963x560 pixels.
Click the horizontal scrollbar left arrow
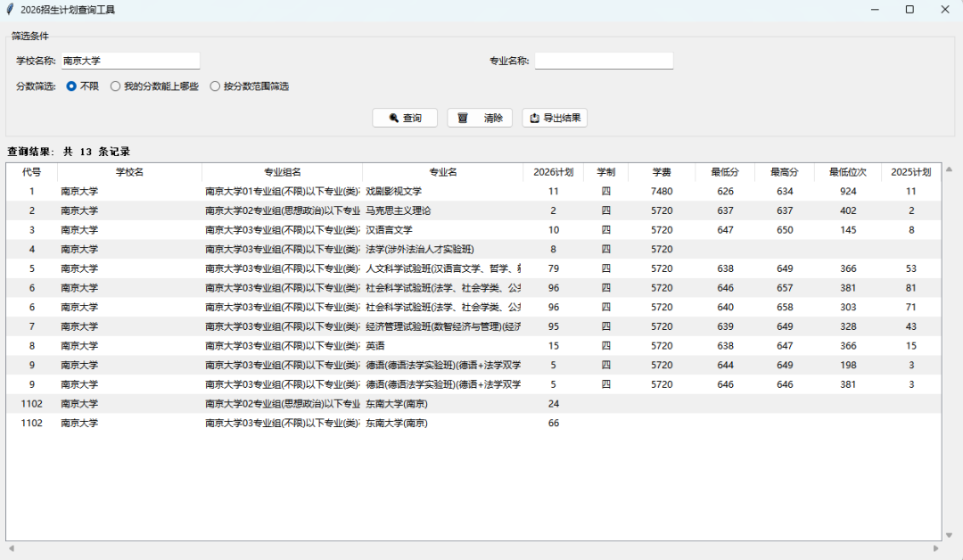11,548
